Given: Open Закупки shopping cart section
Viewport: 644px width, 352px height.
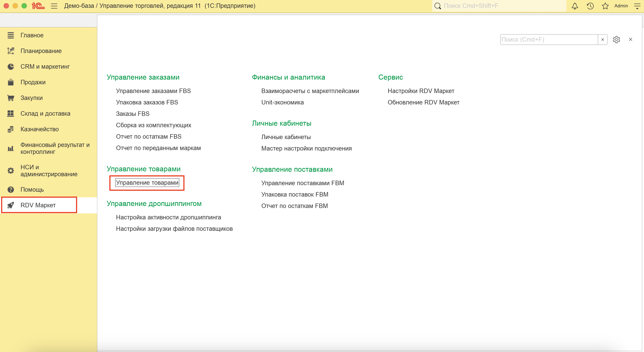Looking at the screenshot, I should point(32,98).
